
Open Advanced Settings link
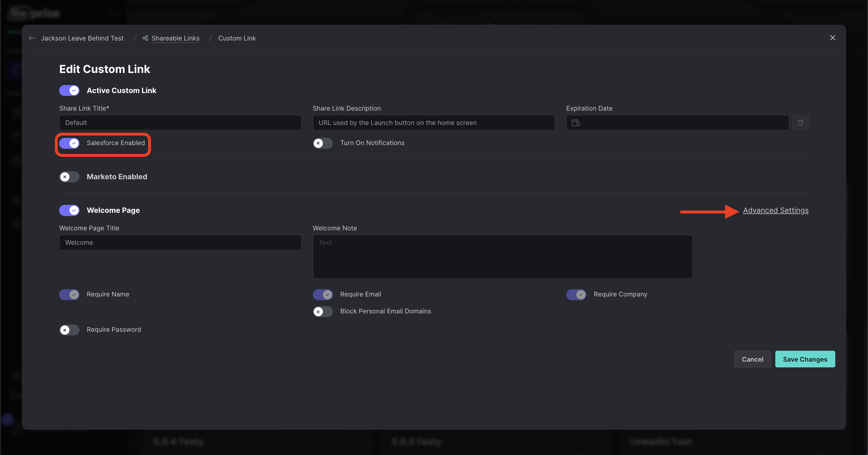[x=776, y=210]
